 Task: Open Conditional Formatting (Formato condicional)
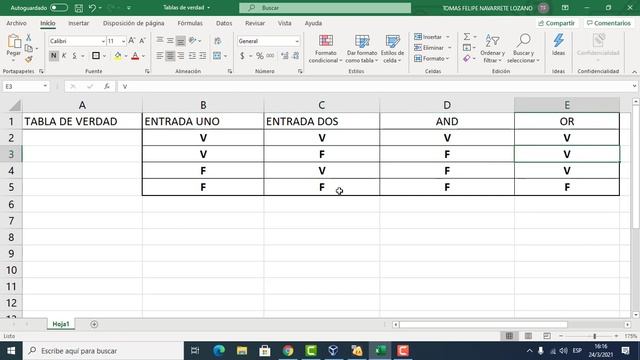[x=325, y=49]
